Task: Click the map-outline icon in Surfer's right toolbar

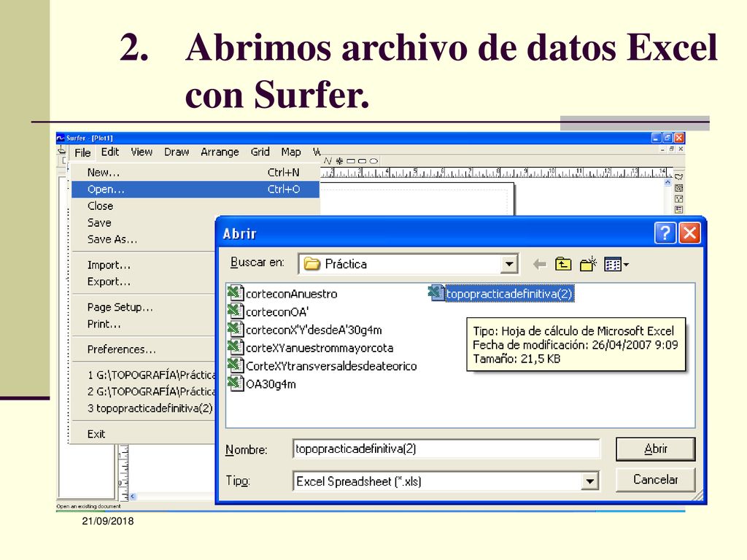Action: (679, 176)
